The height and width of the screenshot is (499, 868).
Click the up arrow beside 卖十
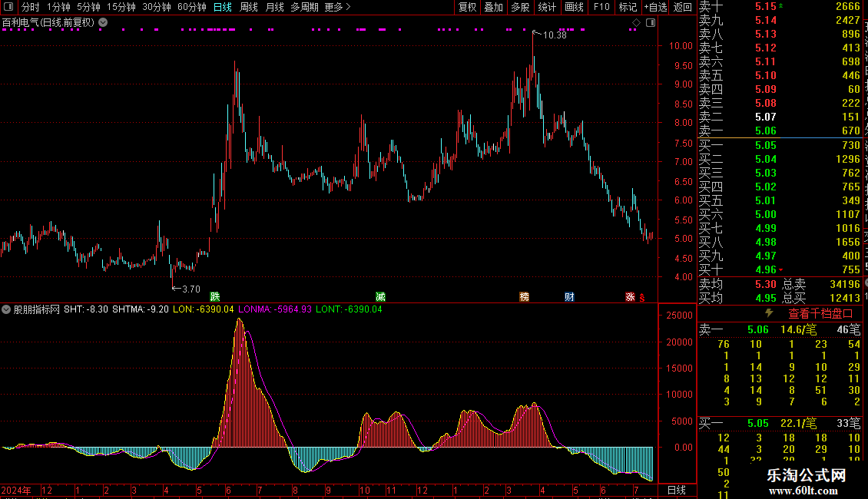click(x=781, y=5)
